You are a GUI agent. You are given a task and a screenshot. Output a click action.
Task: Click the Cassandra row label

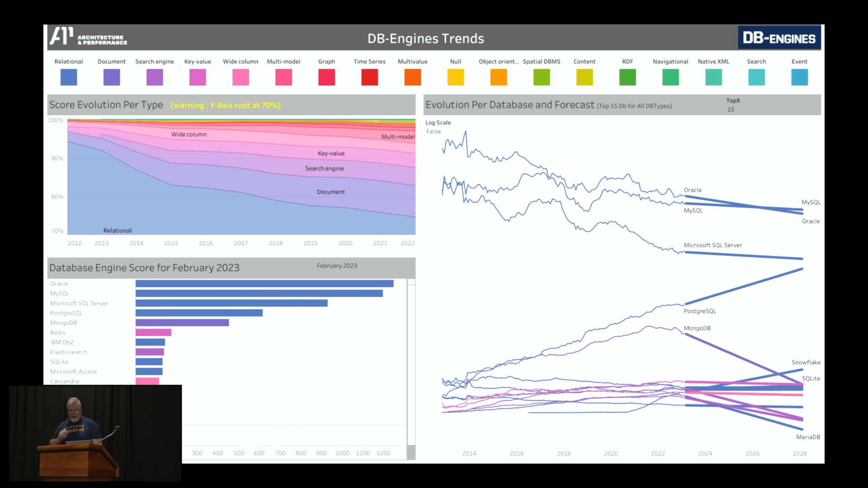65,381
